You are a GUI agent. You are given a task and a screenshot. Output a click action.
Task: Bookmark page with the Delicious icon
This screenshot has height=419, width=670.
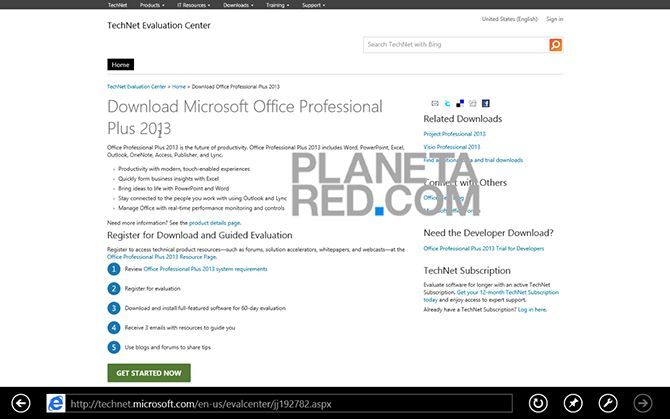(x=460, y=103)
